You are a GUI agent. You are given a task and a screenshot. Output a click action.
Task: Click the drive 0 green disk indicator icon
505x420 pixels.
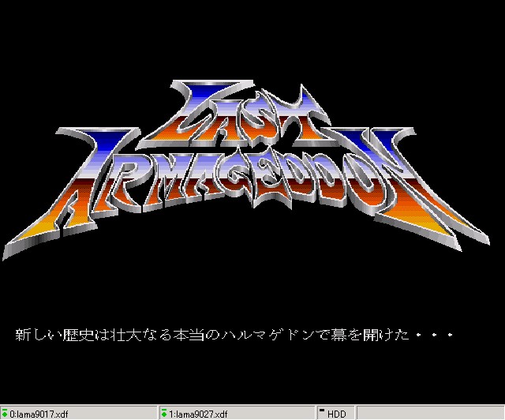point(5,413)
